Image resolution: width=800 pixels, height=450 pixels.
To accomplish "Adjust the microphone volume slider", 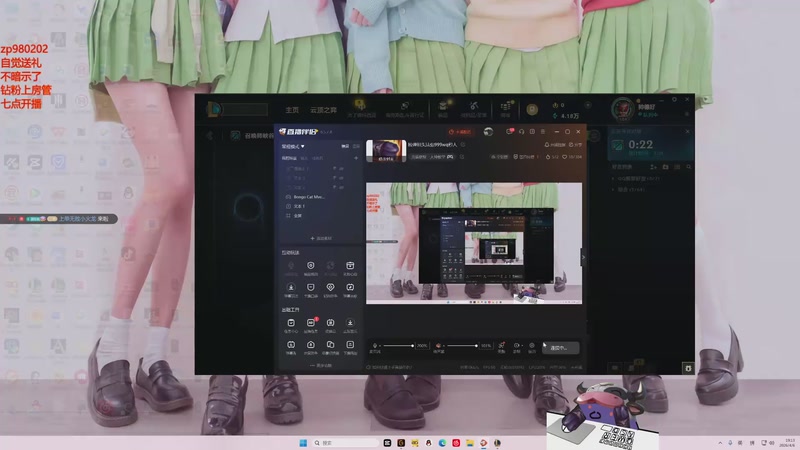I will (x=398, y=346).
